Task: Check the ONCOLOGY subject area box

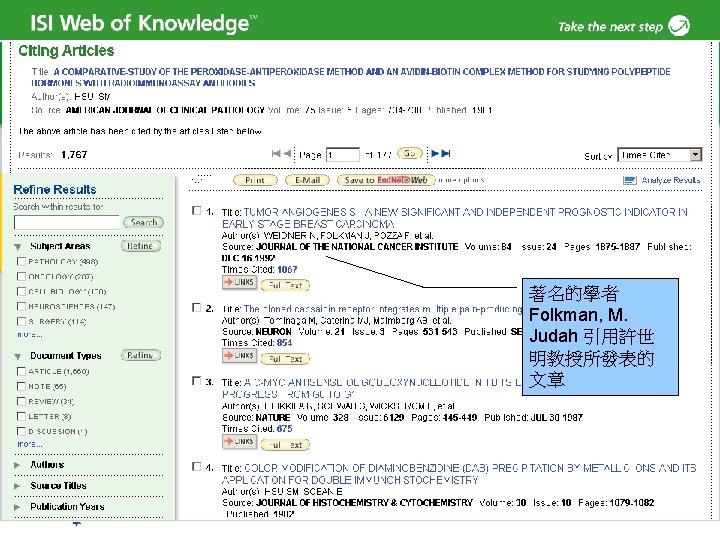Action: (x=21, y=276)
